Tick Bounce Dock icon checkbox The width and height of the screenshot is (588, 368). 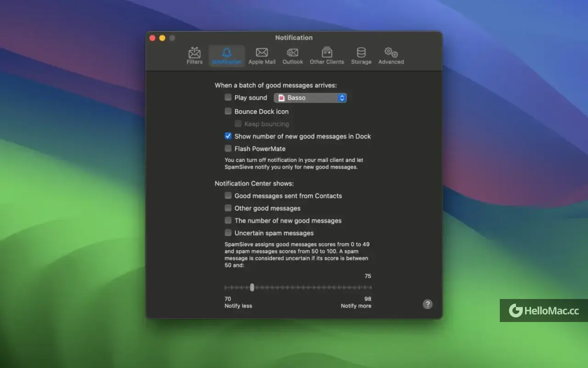pos(228,111)
